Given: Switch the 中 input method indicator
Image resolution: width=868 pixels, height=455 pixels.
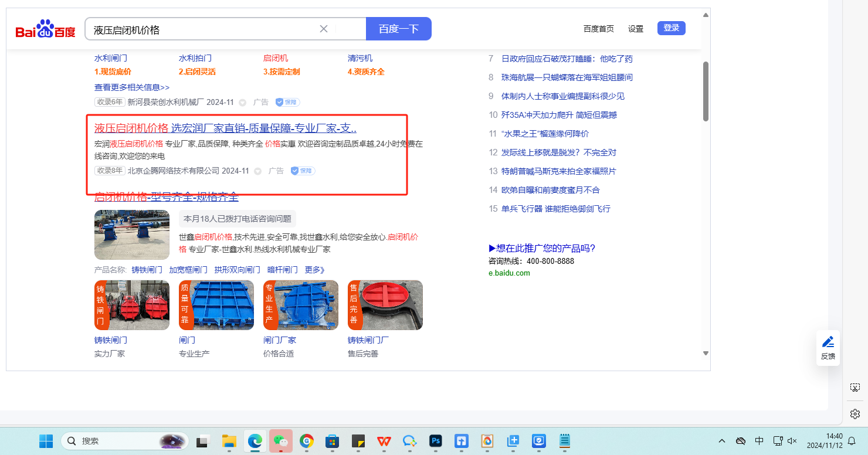Looking at the screenshot, I should [759, 441].
